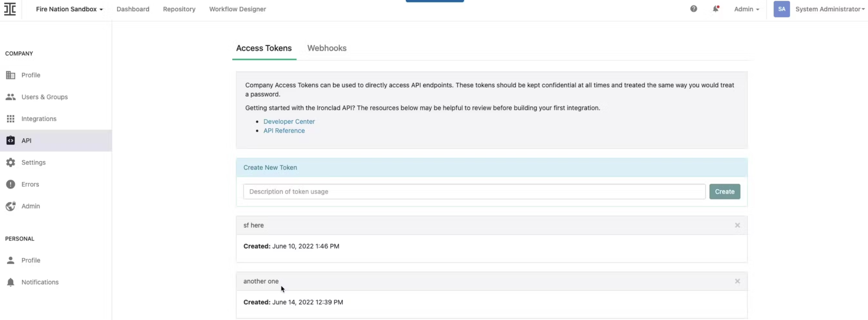868x320 pixels.
Task: Open Users & Groups in sidebar
Action: pos(44,97)
